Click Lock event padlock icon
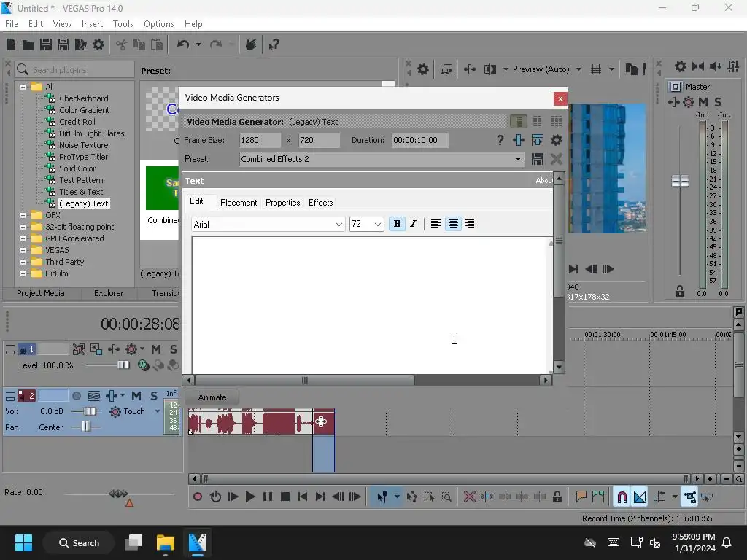 (x=557, y=497)
